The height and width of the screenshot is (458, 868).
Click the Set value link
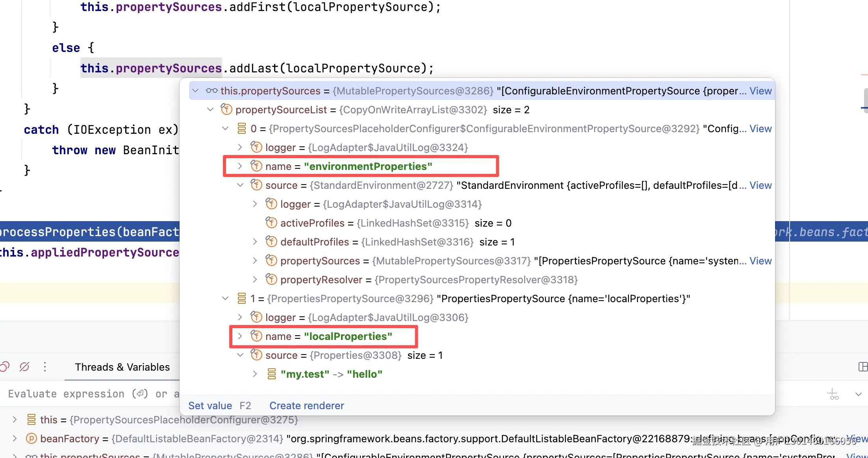tap(210, 406)
